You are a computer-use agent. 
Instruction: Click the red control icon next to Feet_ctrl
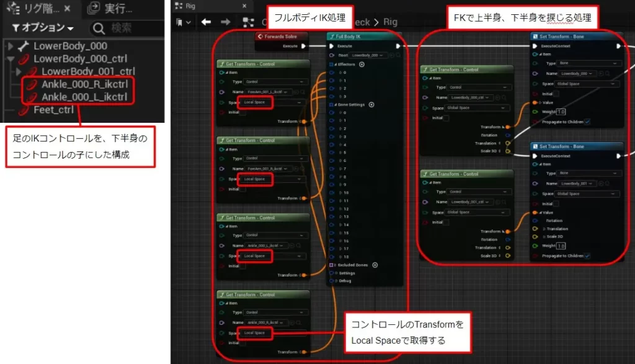click(x=22, y=109)
